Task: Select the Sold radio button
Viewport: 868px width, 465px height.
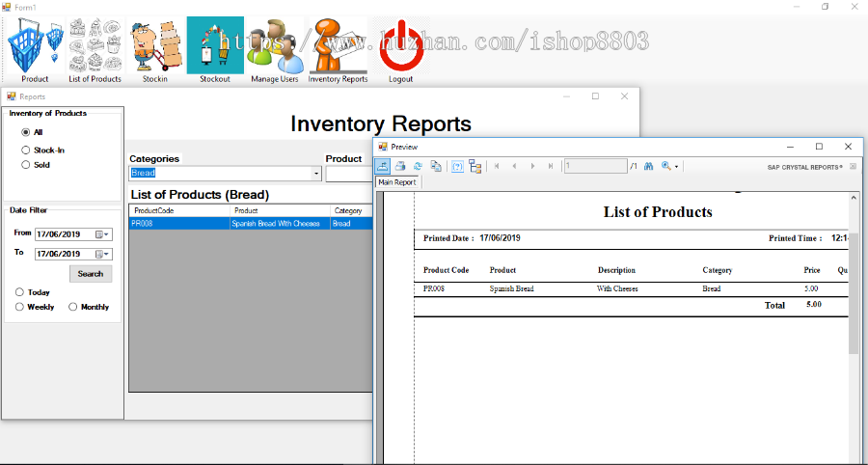Action: (25, 165)
